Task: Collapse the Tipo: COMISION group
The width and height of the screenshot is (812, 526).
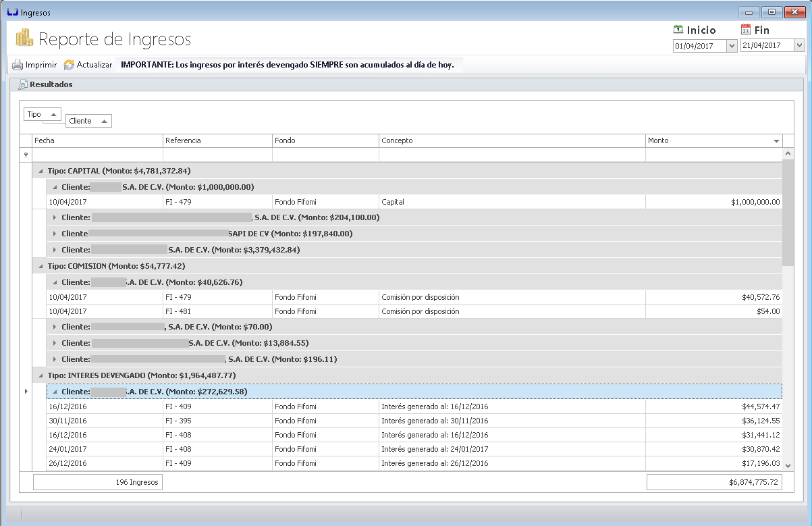Action: [x=39, y=266]
